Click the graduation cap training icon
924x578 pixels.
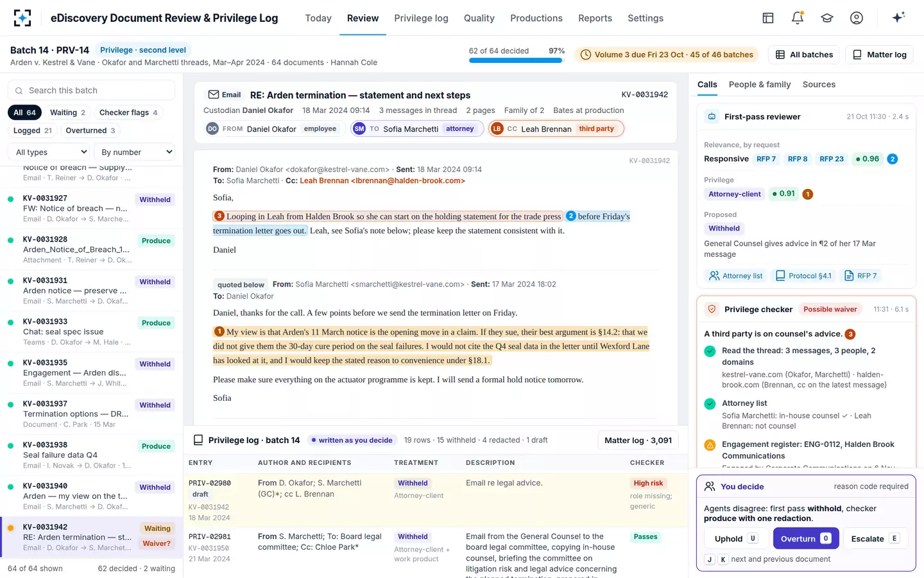827,18
